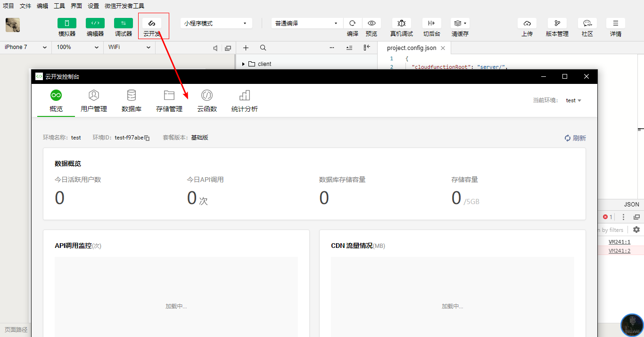Open the 数据库 database section

click(x=131, y=101)
